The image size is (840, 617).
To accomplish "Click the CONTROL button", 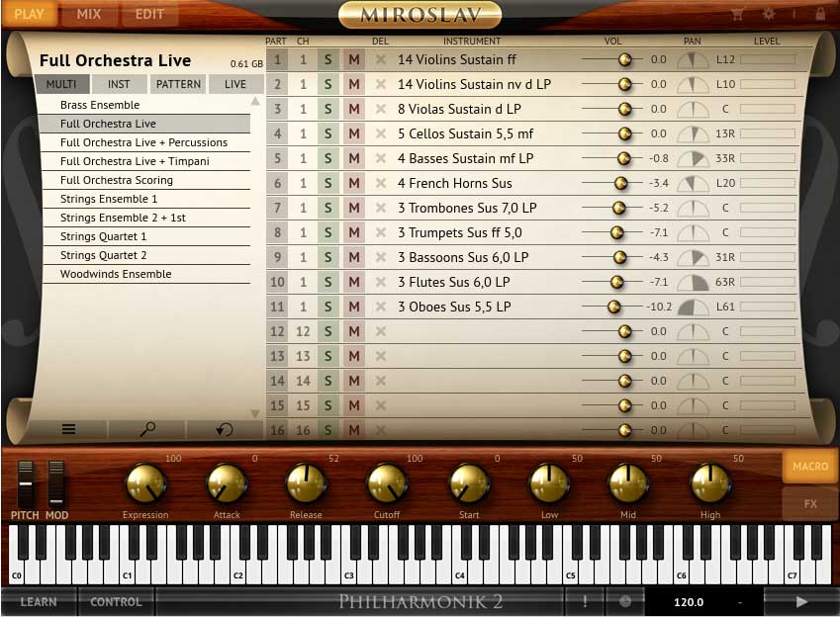I will click(x=116, y=601).
